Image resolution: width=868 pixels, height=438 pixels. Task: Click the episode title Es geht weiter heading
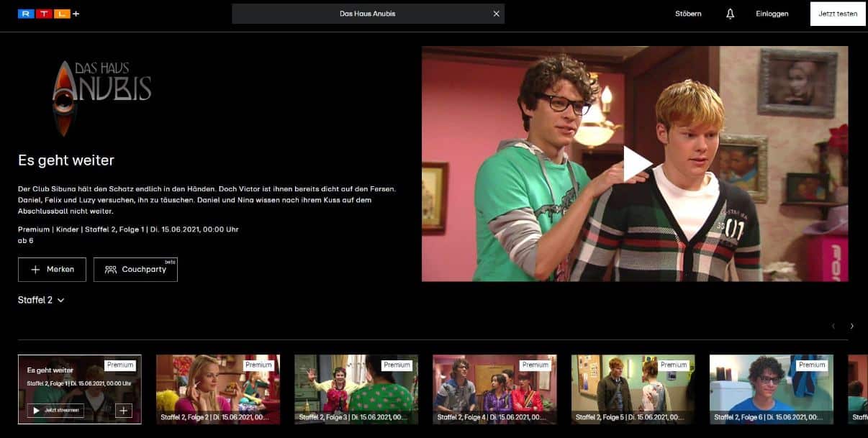[66, 160]
